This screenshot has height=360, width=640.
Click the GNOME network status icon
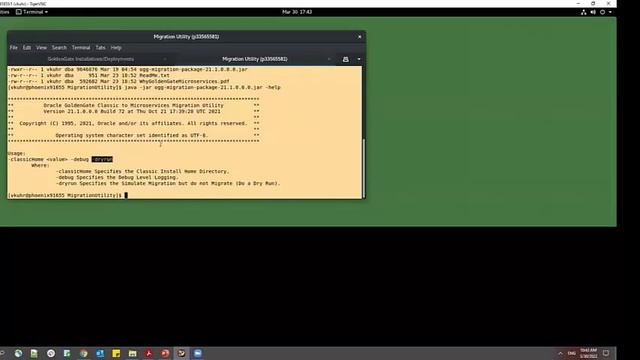tap(584, 12)
